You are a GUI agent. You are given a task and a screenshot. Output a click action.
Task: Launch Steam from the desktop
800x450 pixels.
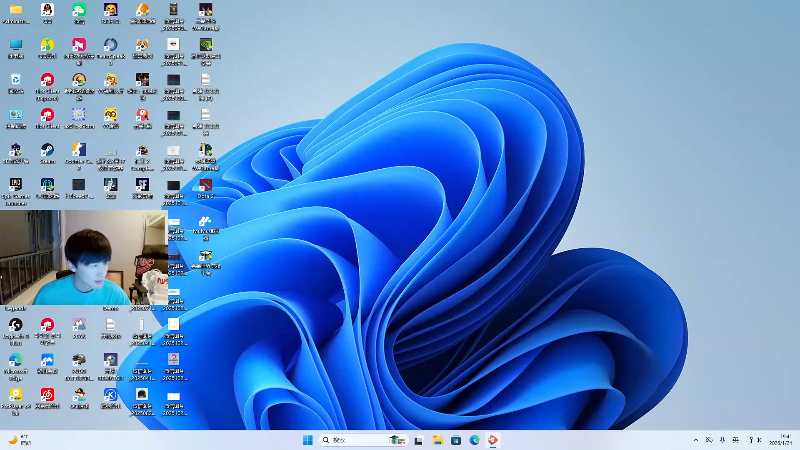pyautogui.click(x=47, y=150)
